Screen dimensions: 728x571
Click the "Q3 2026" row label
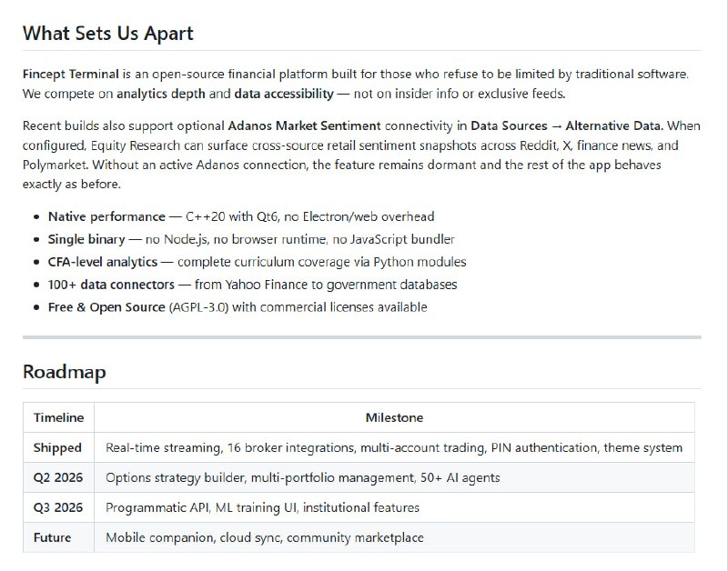tap(58, 507)
